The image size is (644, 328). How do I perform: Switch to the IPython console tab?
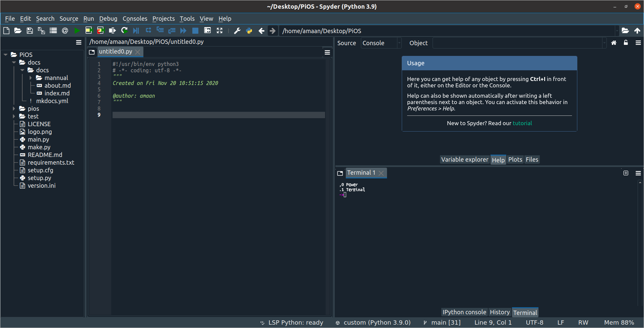pyautogui.click(x=464, y=312)
